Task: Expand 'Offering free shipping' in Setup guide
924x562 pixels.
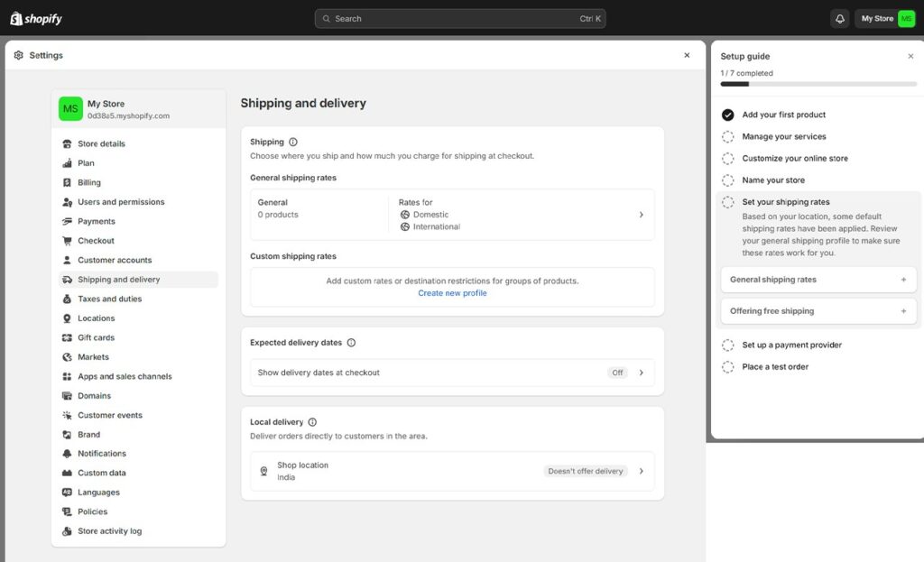Action: pos(818,311)
